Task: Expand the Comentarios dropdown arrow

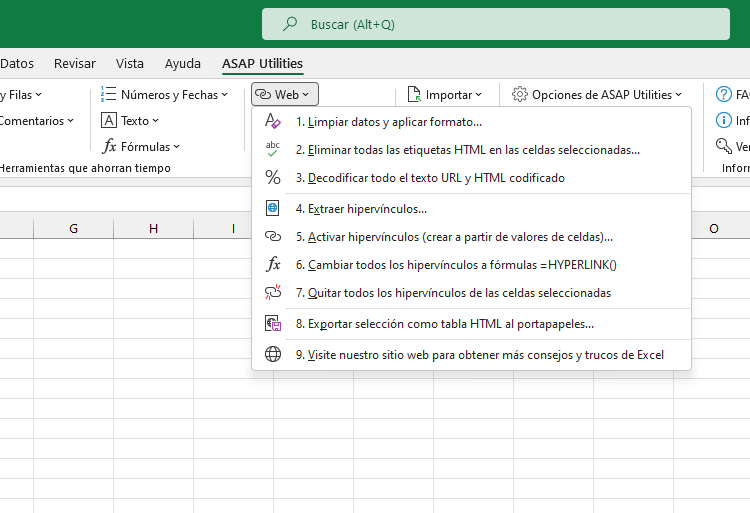Action: tap(70, 120)
